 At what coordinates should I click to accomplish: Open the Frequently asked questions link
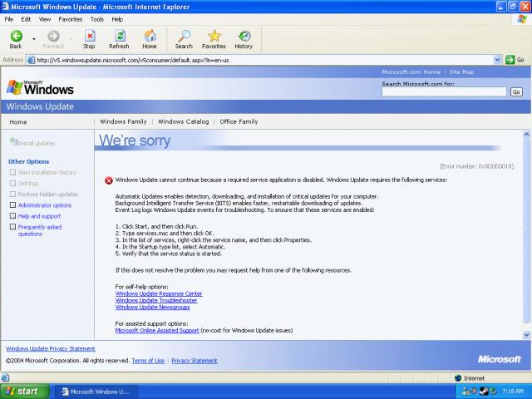click(x=40, y=230)
